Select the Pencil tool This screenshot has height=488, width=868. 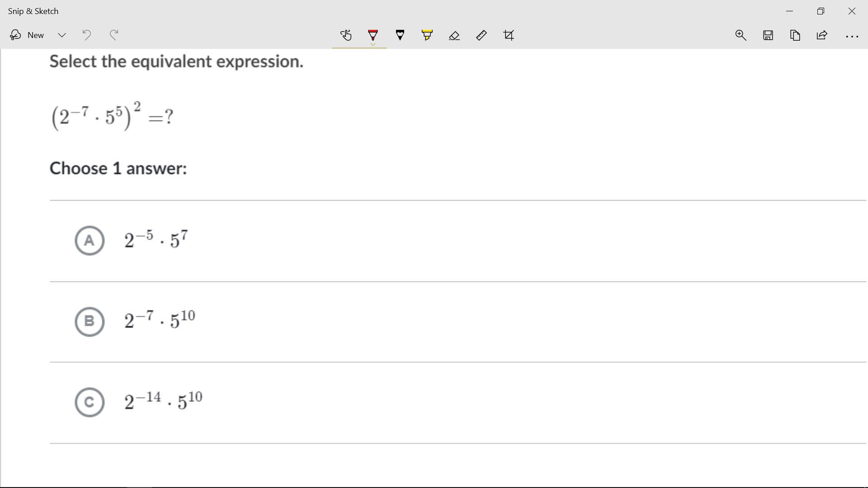point(400,35)
